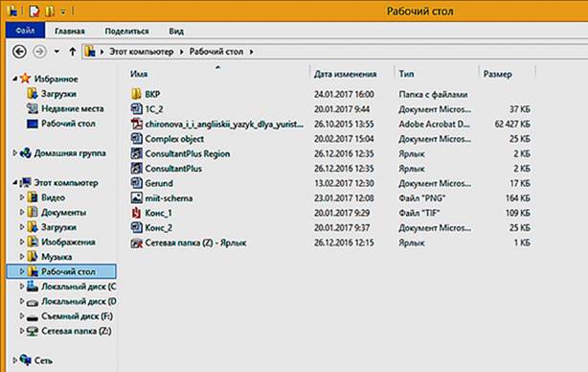588x372 pixels.
Task: Select the miit-schema PNG image icon
Action: point(136,198)
